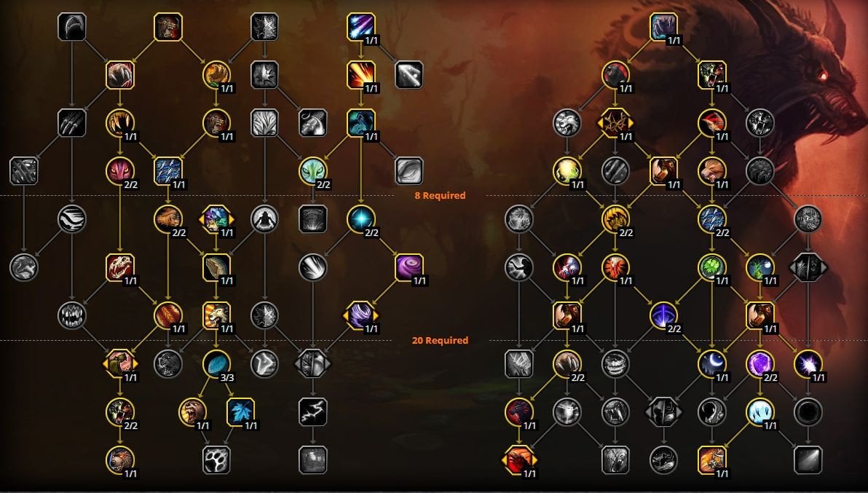Click the glowing blue orb talent
The width and height of the screenshot is (868, 493).
pos(361,219)
